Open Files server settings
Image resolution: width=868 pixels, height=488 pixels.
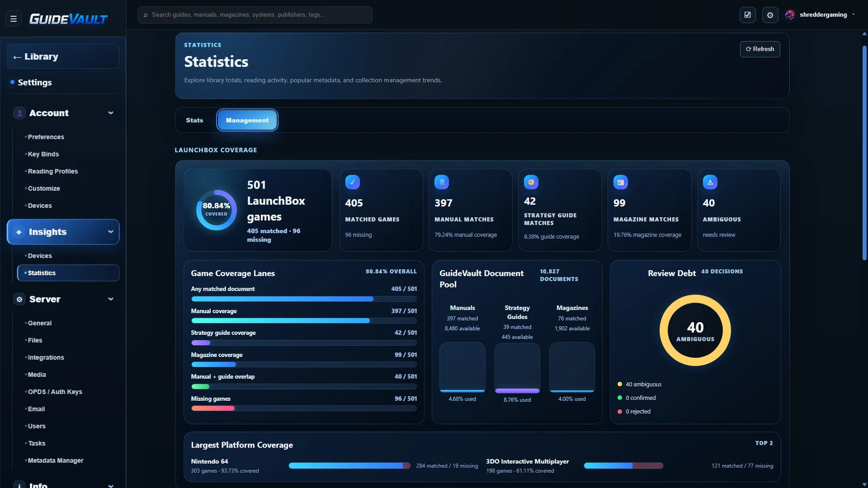click(x=35, y=341)
